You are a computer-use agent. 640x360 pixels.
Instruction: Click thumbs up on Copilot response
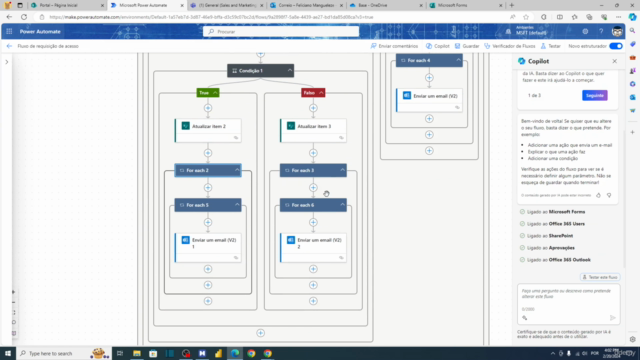click(x=598, y=196)
